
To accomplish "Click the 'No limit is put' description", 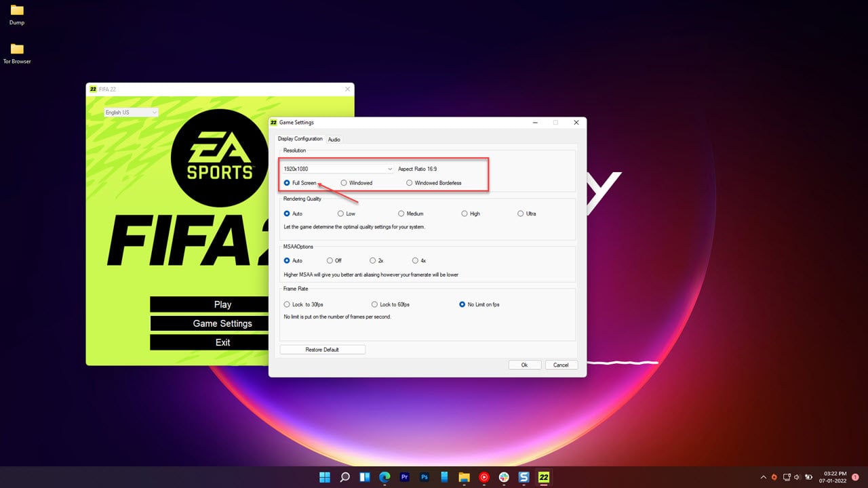I will pyautogui.click(x=337, y=317).
